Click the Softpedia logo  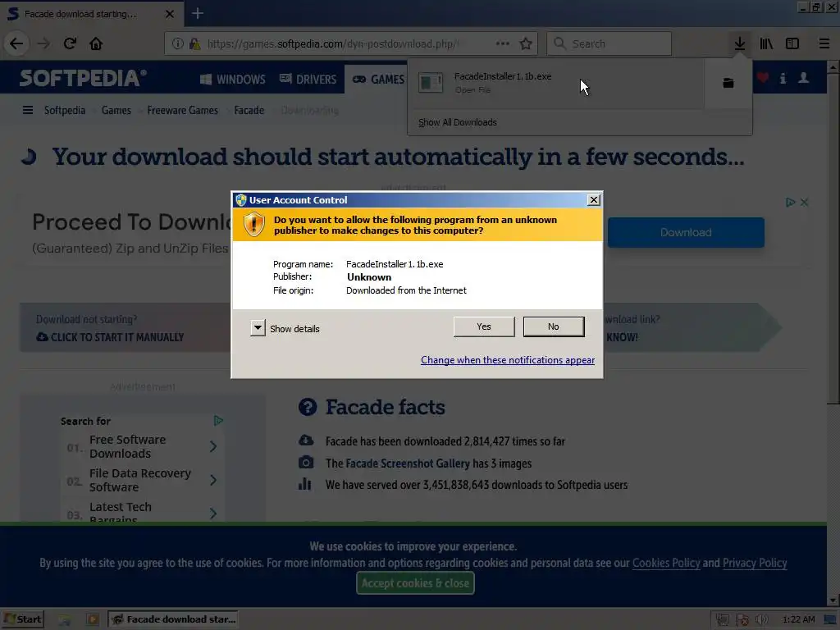83,78
